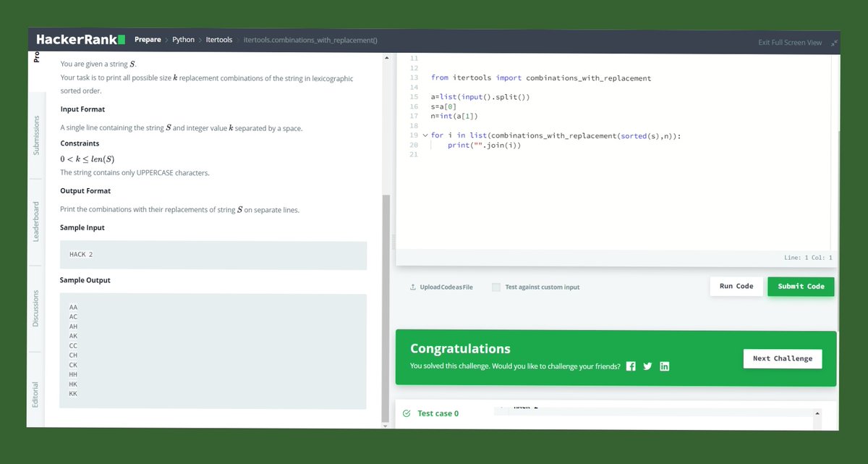Click the test case output scroll-up arrow
Screen dimensions: 868x464
tap(817, 413)
